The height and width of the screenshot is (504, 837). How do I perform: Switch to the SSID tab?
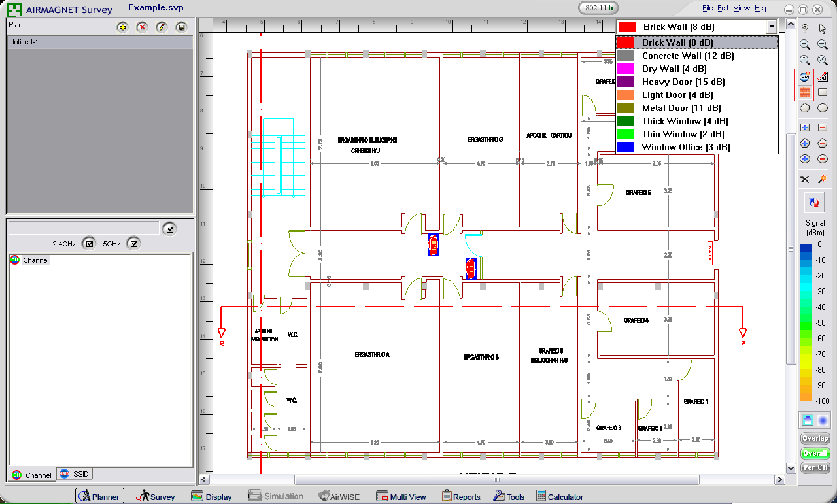(74, 475)
